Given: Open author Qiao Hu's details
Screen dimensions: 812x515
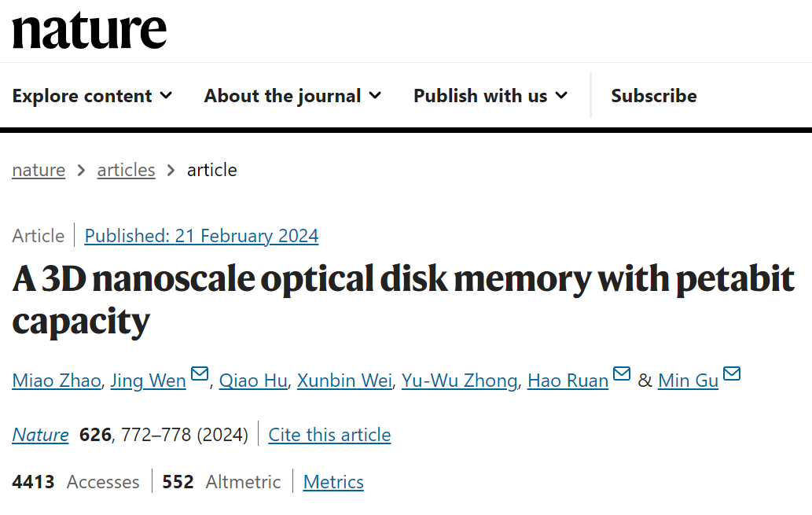Looking at the screenshot, I should [x=253, y=381].
